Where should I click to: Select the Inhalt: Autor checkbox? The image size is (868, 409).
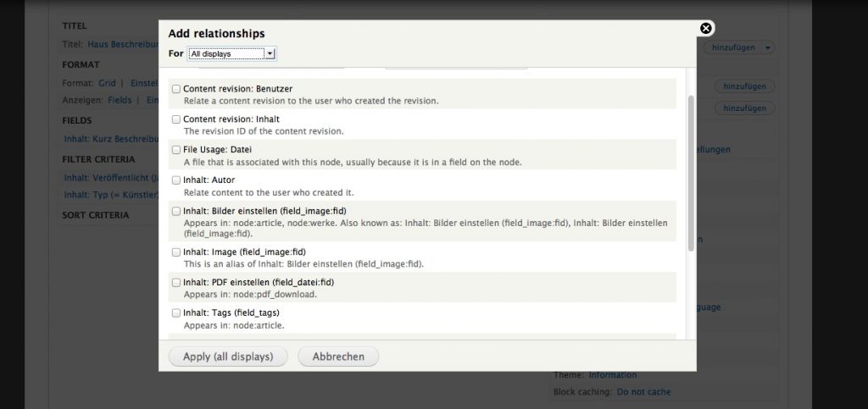[176, 180]
